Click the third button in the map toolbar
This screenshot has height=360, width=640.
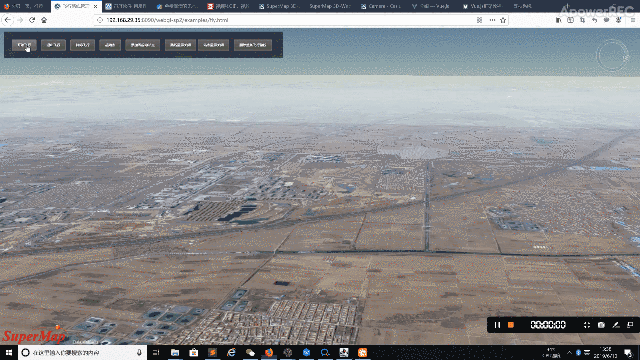(x=82, y=45)
